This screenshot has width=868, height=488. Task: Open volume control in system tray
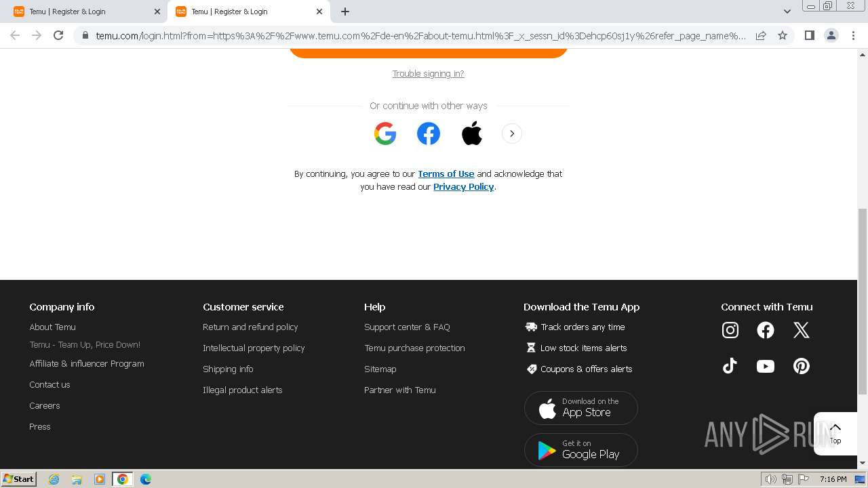(770, 479)
